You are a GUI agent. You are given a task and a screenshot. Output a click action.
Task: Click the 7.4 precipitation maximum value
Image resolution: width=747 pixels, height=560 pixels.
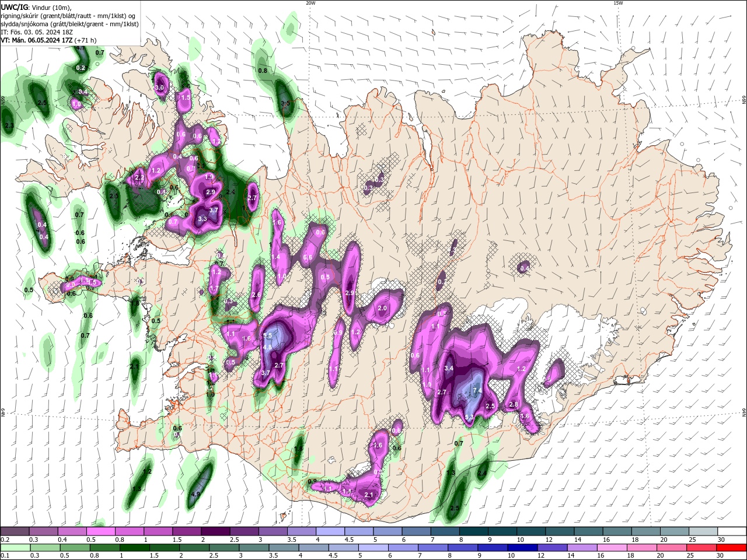pos(477,391)
